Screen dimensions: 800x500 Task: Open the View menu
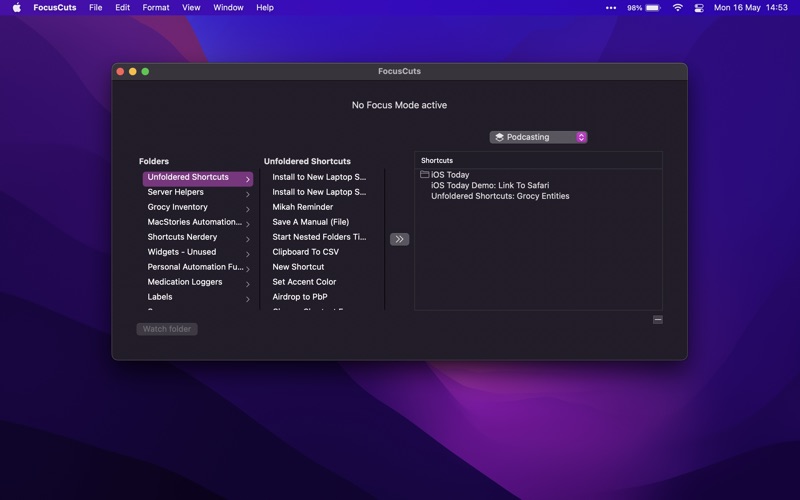(191, 8)
